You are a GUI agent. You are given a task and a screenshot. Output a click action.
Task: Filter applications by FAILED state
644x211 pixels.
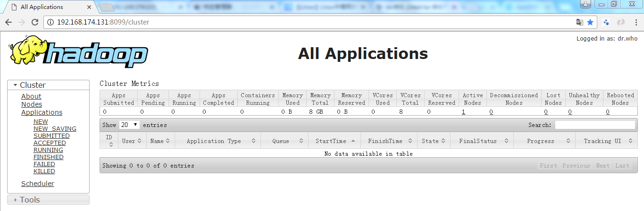pos(44,164)
